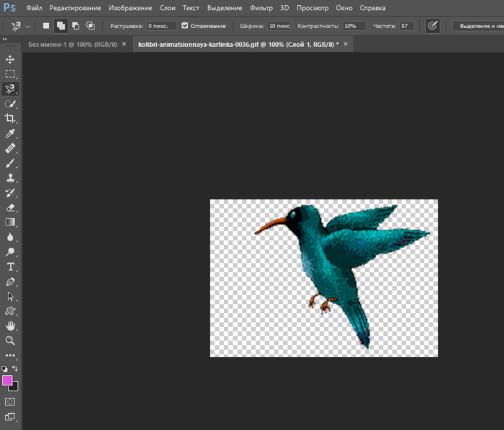The height and width of the screenshot is (430, 504).
Task: Select the Gradient tool
Action: coord(10,223)
